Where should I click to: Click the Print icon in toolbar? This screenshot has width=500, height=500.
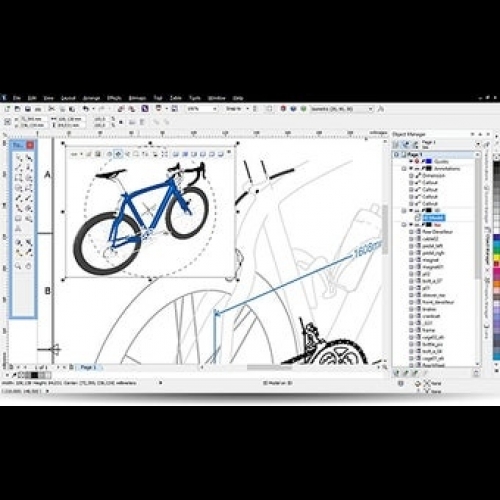pyautogui.click(x=38, y=109)
